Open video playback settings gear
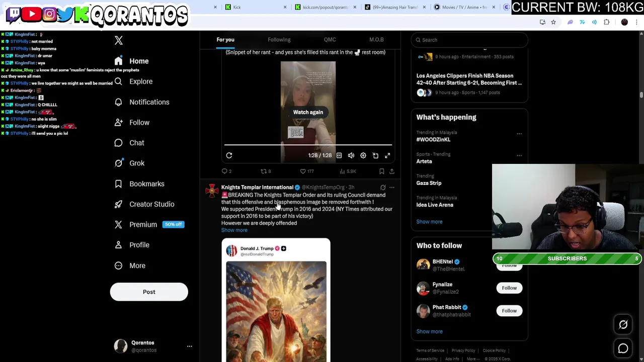 (x=363, y=155)
